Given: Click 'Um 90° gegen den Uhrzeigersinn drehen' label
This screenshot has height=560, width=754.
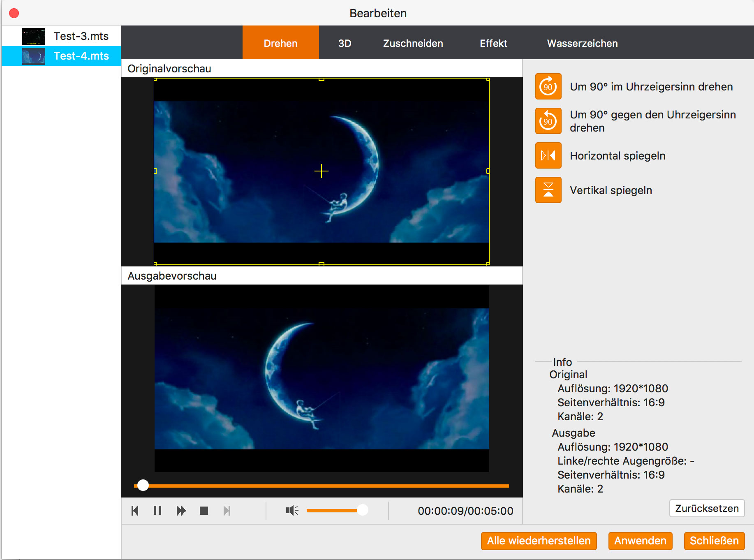Looking at the screenshot, I should 653,121.
